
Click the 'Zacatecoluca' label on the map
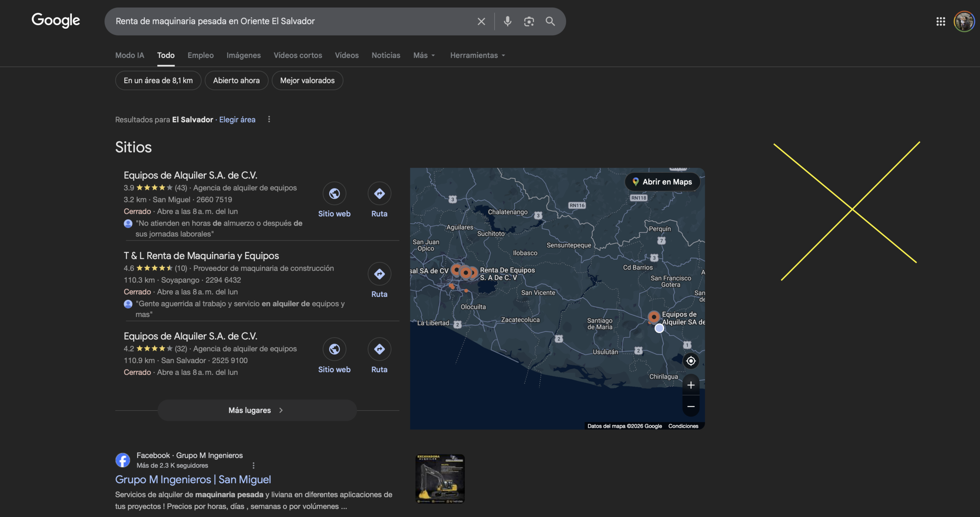pyautogui.click(x=520, y=320)
